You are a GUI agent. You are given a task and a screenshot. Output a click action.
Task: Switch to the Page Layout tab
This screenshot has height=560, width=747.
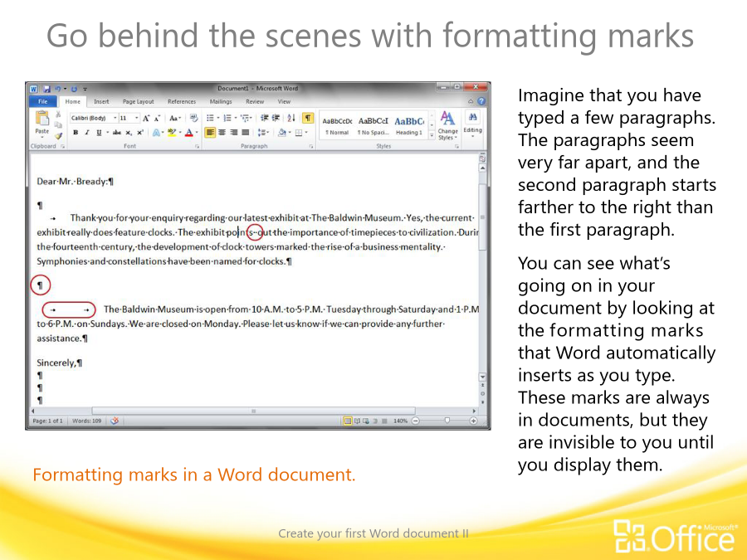(138, 101)
